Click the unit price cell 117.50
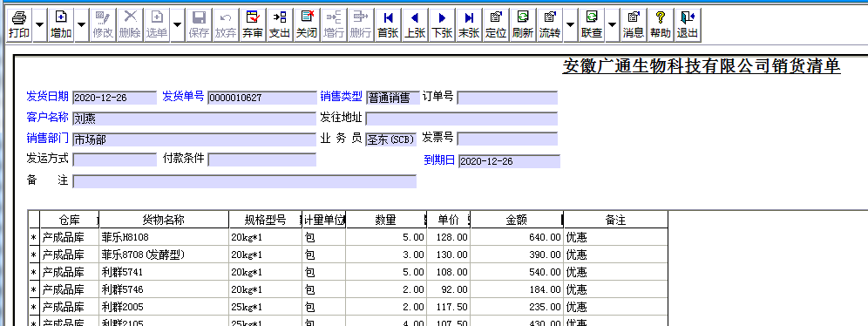This screenshot has height=326, width=868. click(x=449, y=307)
